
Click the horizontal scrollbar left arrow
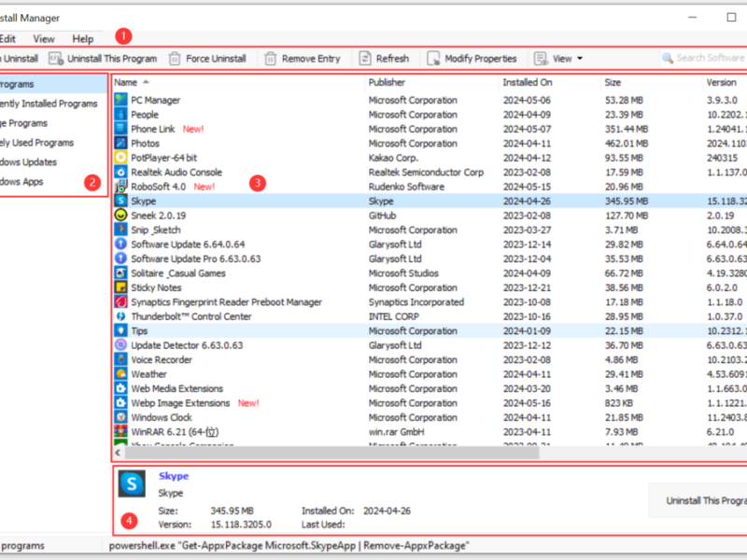point(119,453)
